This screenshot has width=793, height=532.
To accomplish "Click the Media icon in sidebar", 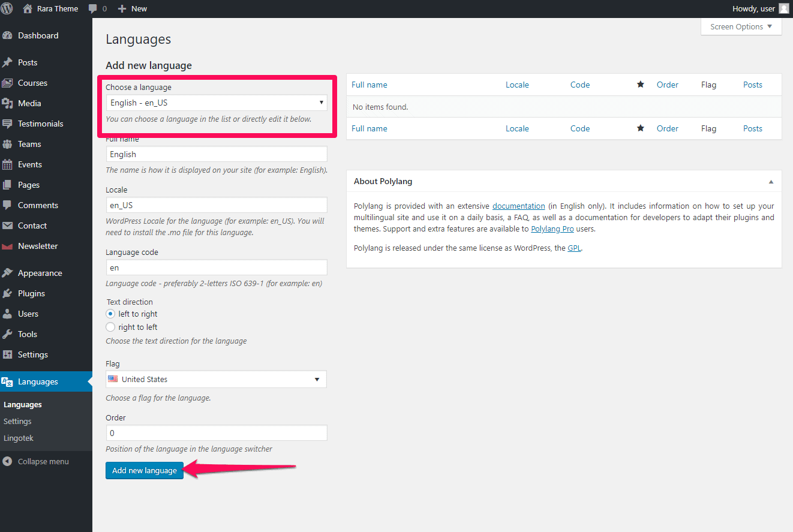I will [7, 103].
